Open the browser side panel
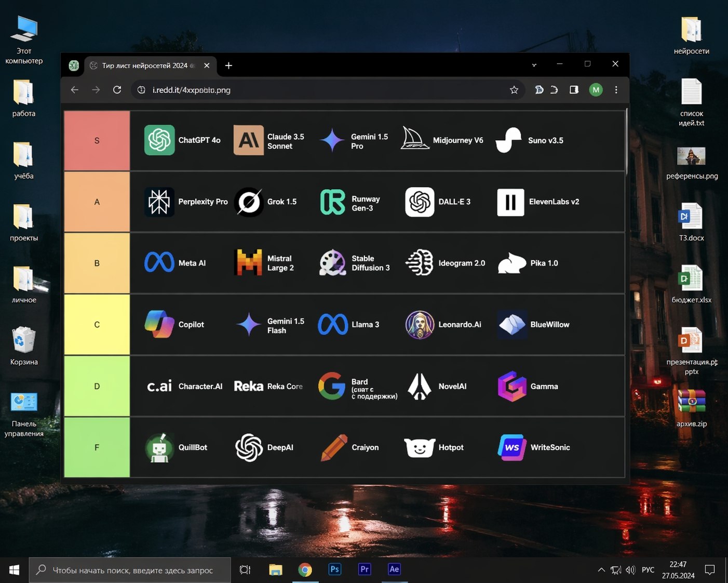This screenshot has height=583, width=728. point(574,90)
